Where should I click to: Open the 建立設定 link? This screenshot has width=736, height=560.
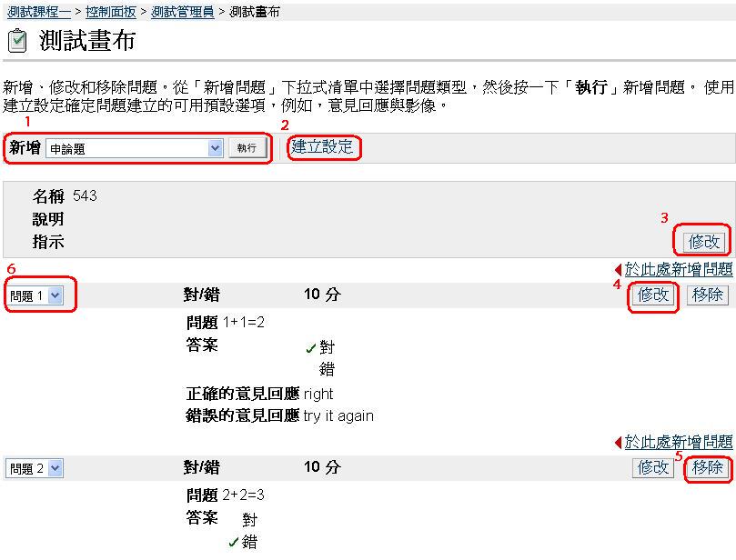[322, 146]
